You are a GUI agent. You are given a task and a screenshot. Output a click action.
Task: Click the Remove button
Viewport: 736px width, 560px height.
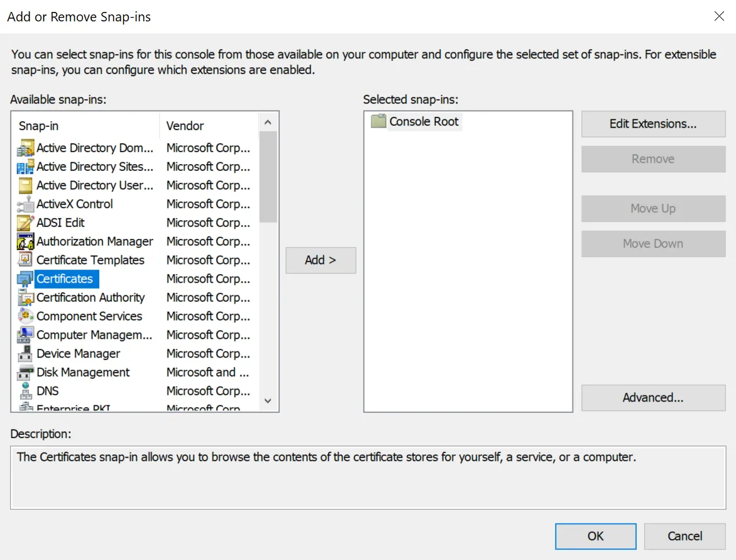point(653,159)
